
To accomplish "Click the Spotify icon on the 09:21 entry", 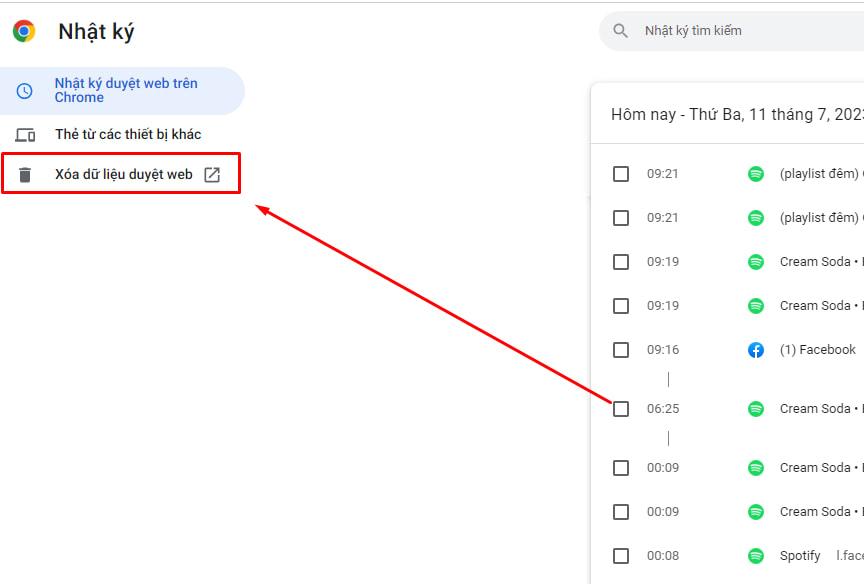I will [756, 173].
